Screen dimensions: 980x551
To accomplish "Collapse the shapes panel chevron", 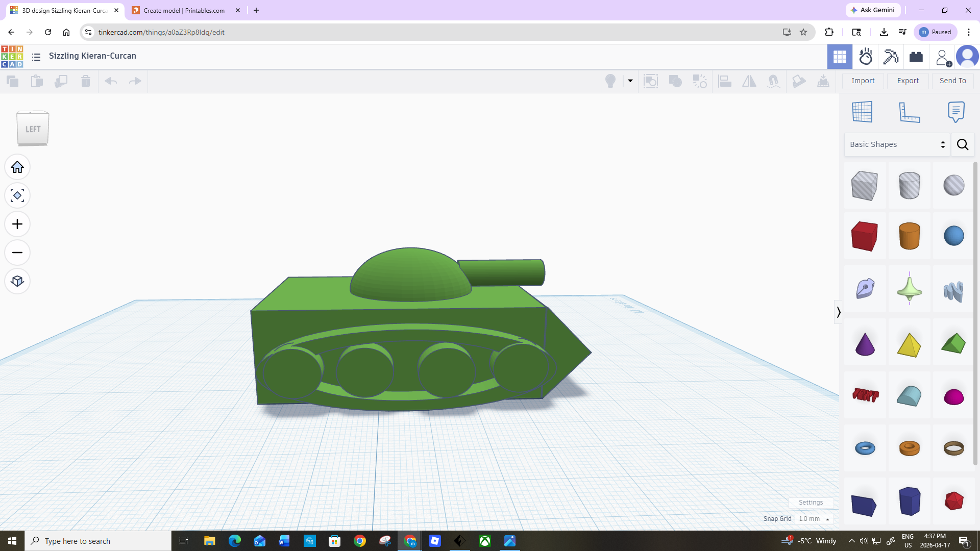I will [x=838, y=312].
